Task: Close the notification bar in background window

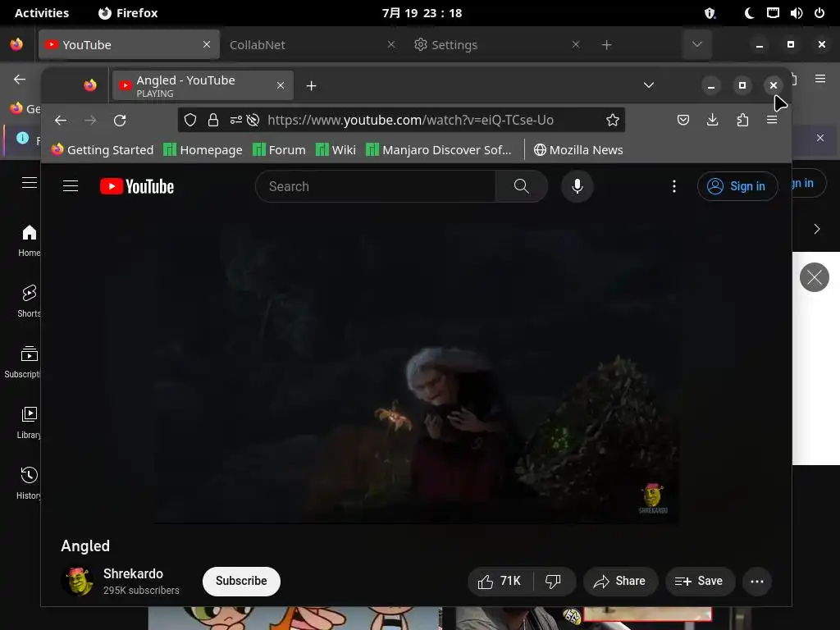Action: [x=820, y=138]
